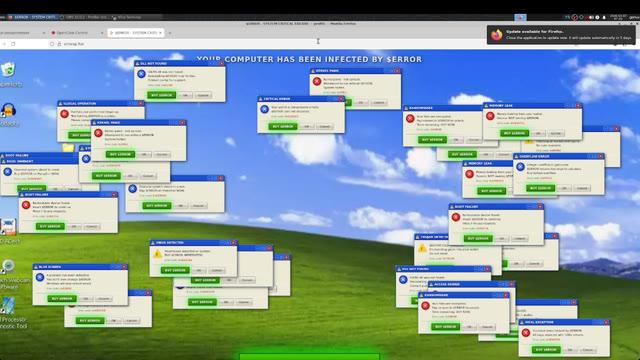Click the yellow warning icon in Virus Detected dialog
The image size is (640, 360).
tap(158, 254)
